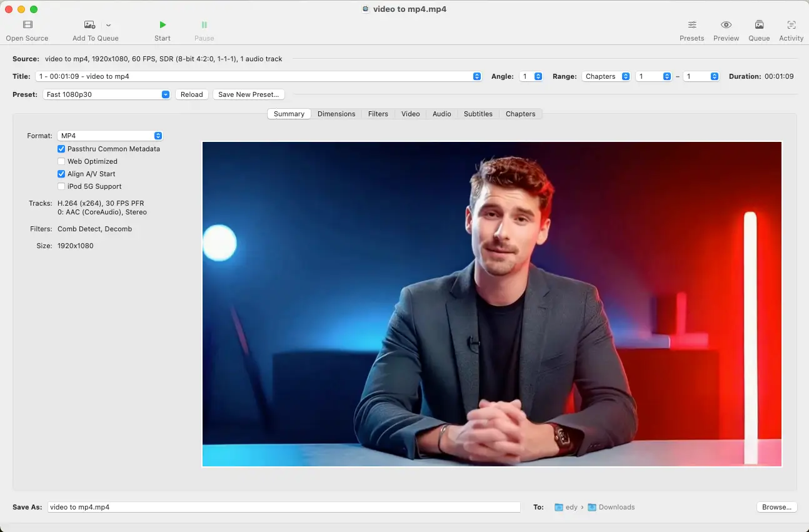This screenshot has height=532, width=809.
Task: Click the Pause encode icon
Action: [x=204, y=24]
